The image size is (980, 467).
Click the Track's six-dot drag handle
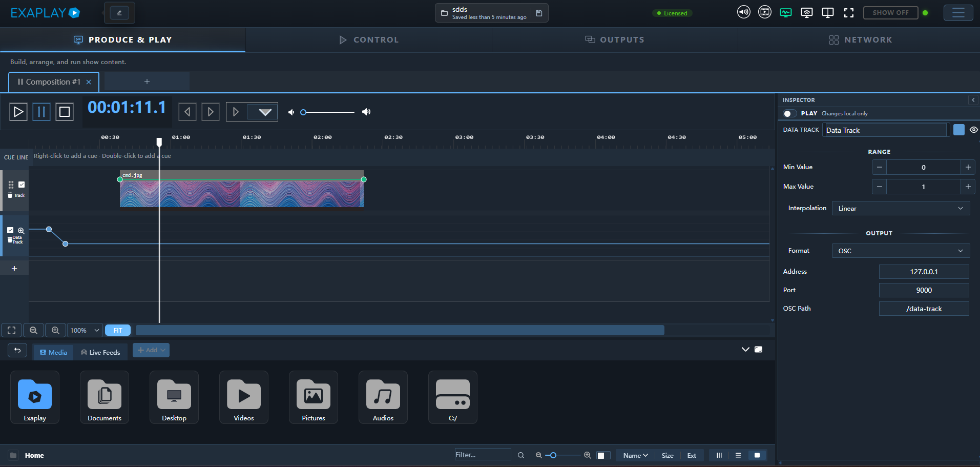coord(11,185)
